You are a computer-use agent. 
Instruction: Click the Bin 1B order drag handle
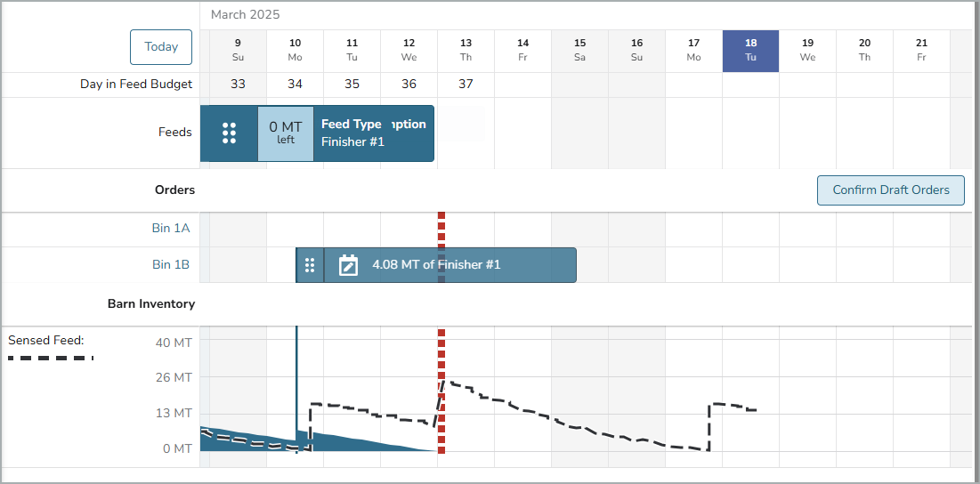(x=310, y=265)
